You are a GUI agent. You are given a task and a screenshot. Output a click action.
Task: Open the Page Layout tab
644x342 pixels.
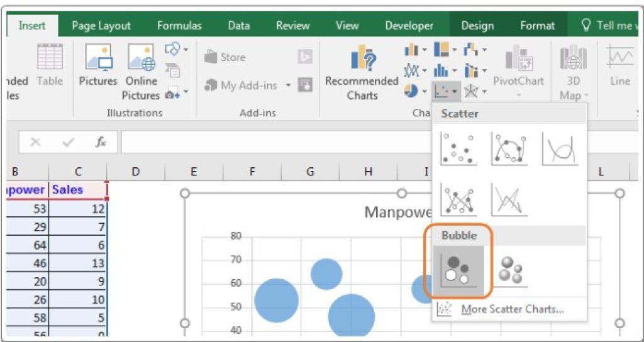(101, 26)
